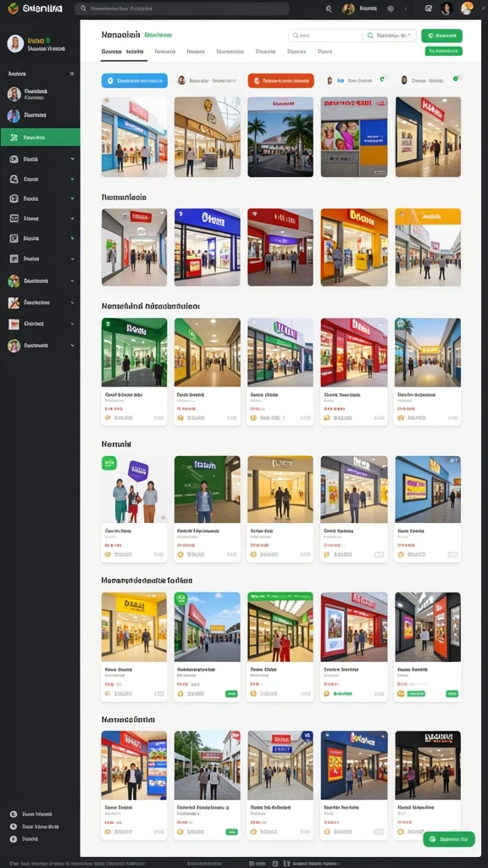Click the green speech-bubble badge on the cartoon people card
The width and height of the screenshot is (488, 868).
[x=109, y=463]
